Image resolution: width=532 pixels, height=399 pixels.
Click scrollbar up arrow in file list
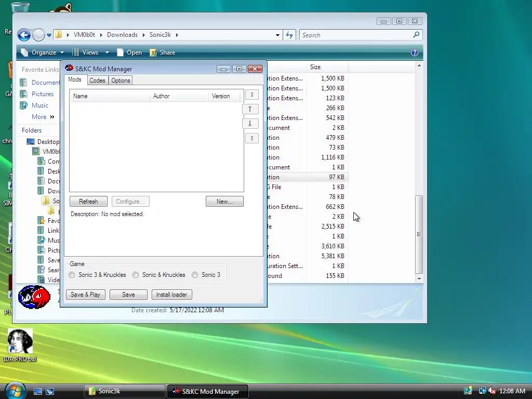tap(419, 65)
